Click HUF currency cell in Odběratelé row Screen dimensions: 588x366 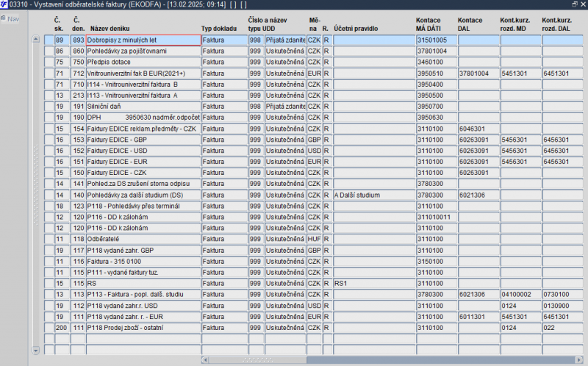[x=315, y=239]
